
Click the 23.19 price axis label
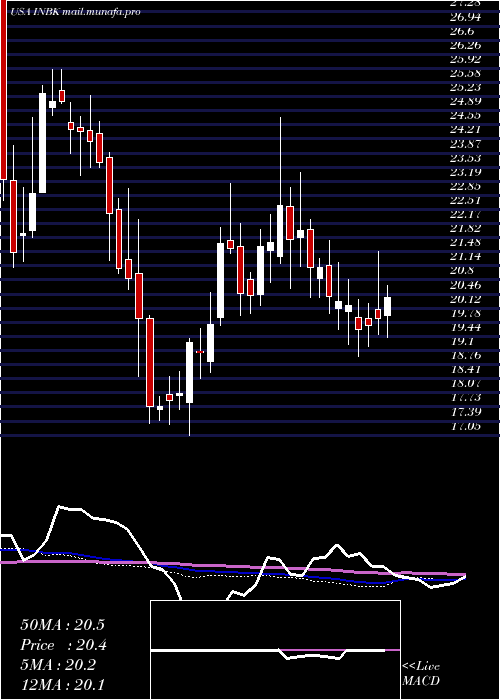pyautogui.click(x=465, y=172)
